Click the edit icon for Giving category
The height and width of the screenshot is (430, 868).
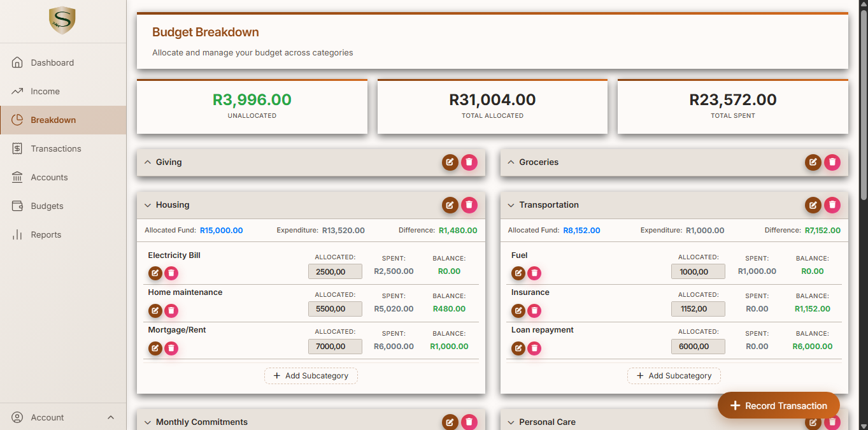coord(450,162)
